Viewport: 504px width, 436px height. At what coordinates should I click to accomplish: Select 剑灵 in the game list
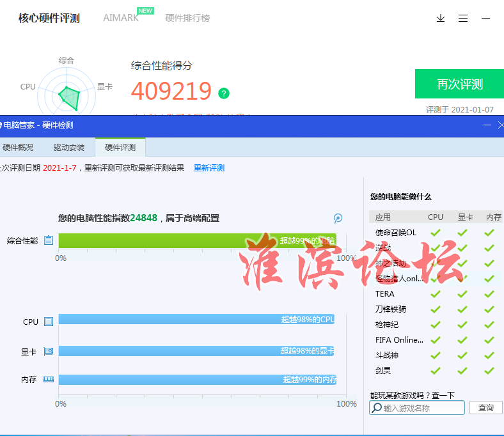[383, 370]
